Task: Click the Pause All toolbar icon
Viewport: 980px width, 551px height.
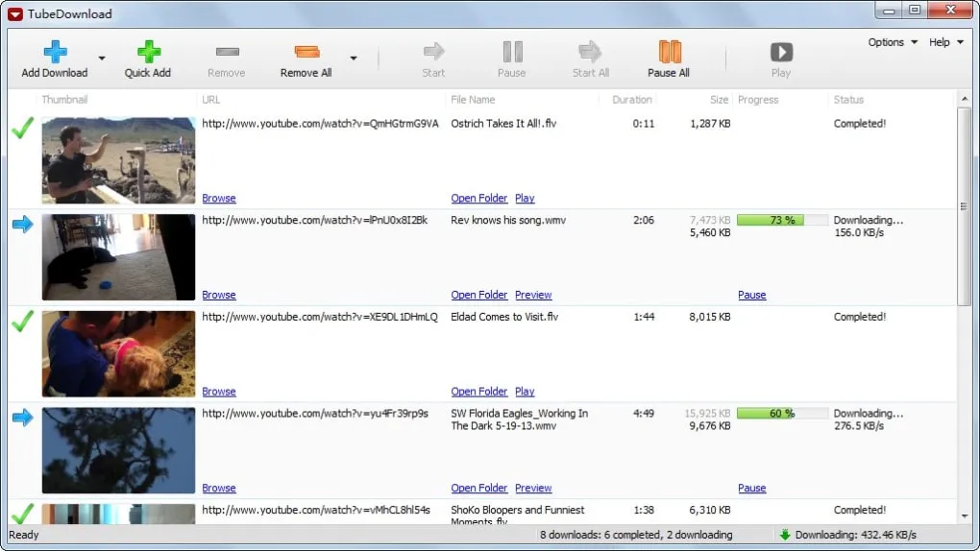Action: point(670,52)
